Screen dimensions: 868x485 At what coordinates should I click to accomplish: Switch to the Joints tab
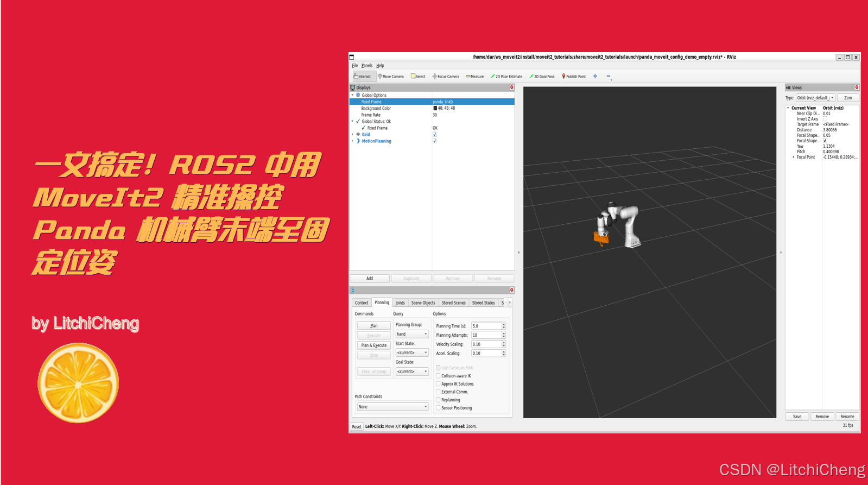pyautogui.click(x=400, y=303)
